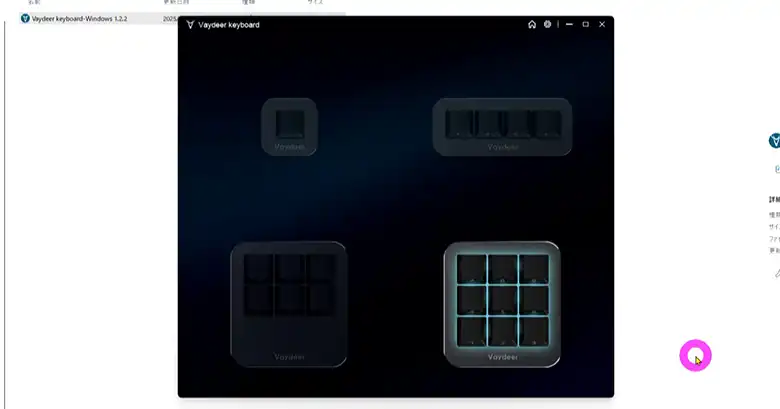Maximize the Vaydeer keyboard window
This screenshot has height=409, width=780.
tap(585, 24)
